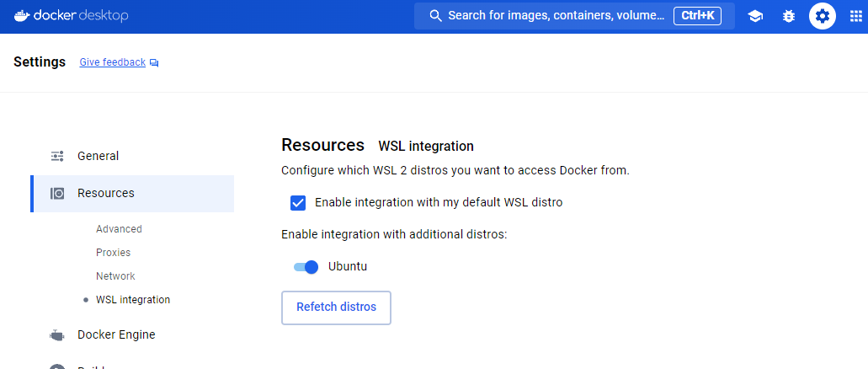Click the Ubuntu distro label
The height and width of the screenshot is (369, 868).
(x=348, y=266)
